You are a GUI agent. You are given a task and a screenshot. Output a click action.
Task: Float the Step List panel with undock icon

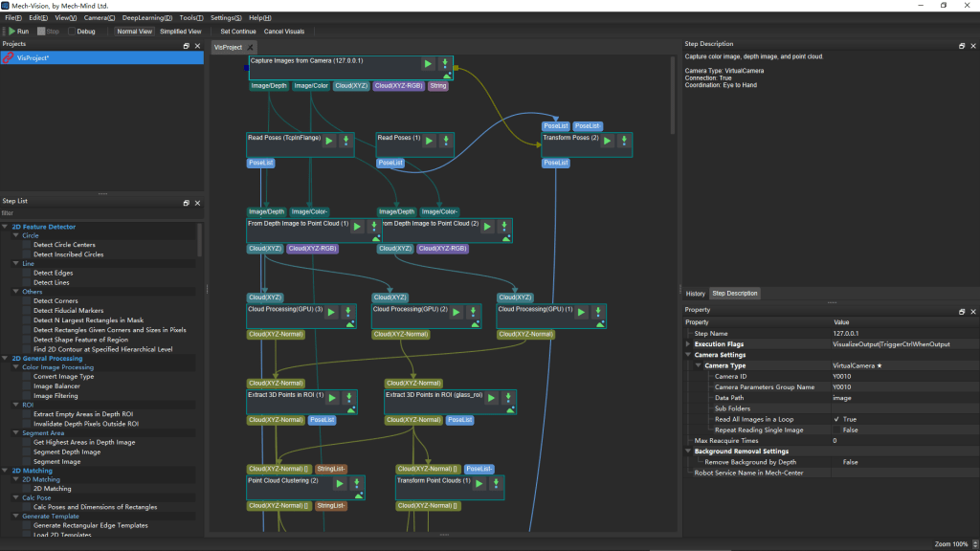(187, 203)
